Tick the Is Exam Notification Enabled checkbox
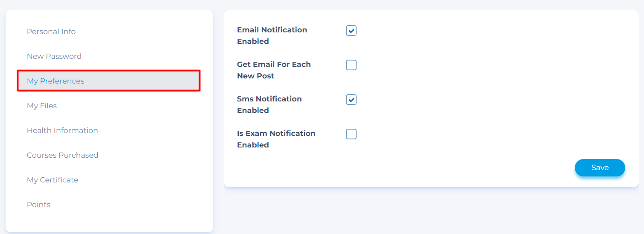The image size is (644, 234). point(351,134)
